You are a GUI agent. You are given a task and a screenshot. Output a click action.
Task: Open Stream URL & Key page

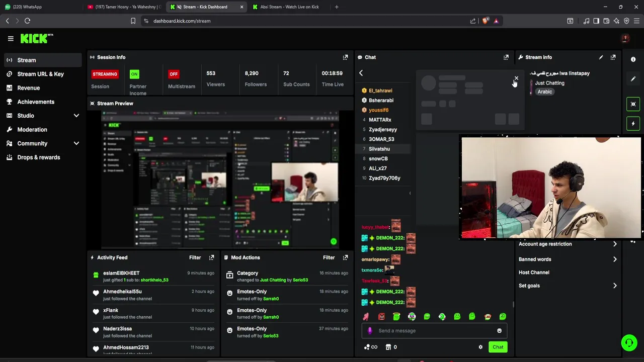(43, 74)
